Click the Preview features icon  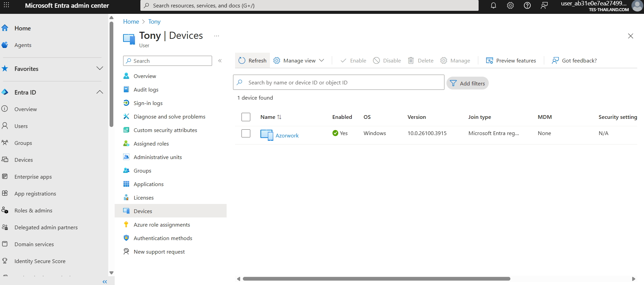pos(489,60)
